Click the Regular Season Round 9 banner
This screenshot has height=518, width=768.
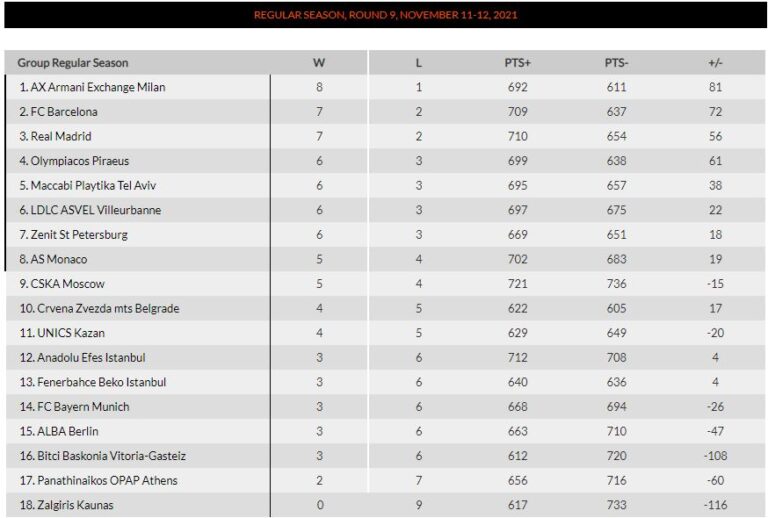point(385,15)
